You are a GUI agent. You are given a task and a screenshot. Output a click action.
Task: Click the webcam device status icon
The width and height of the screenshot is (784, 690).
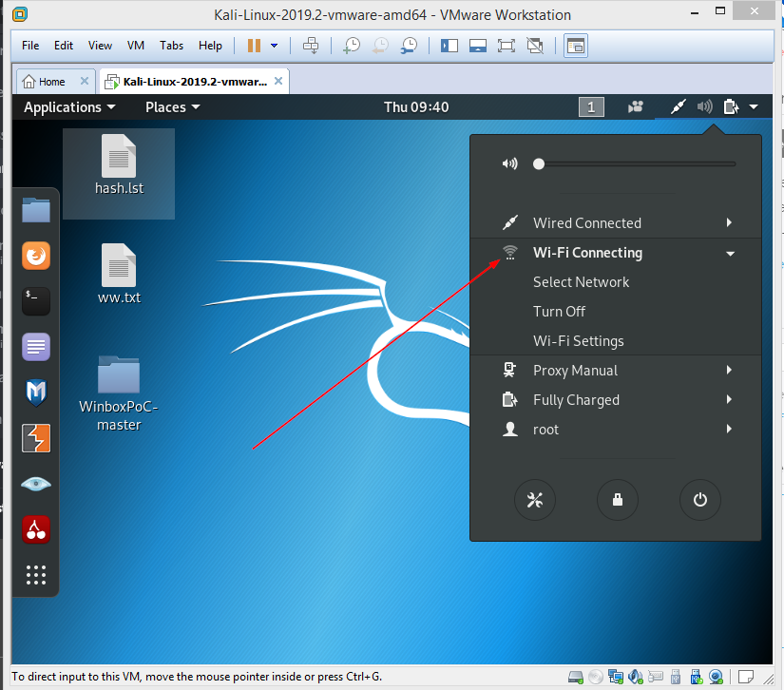(x=716, y=677)
